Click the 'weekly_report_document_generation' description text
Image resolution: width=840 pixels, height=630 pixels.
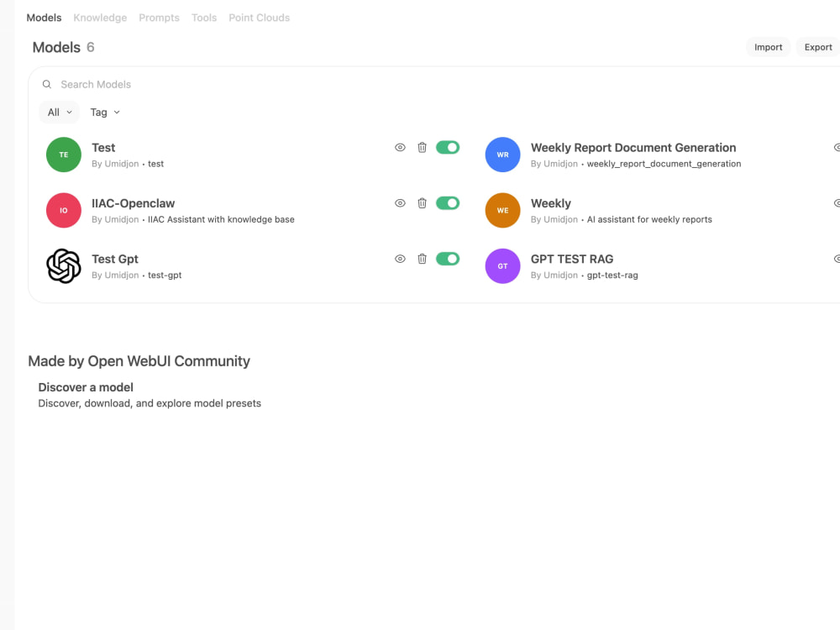pyautogui.click(x=664, y=164)
